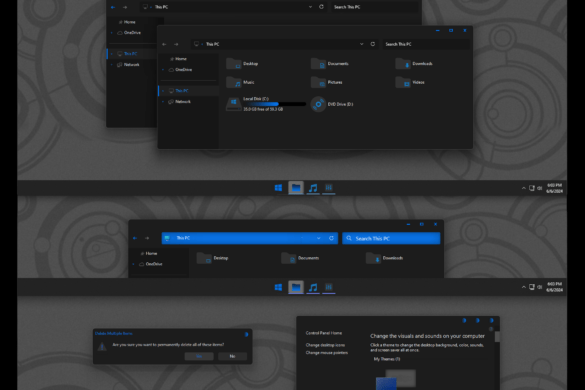Open the Downloads folder in front Explorer window

[414, 64]
